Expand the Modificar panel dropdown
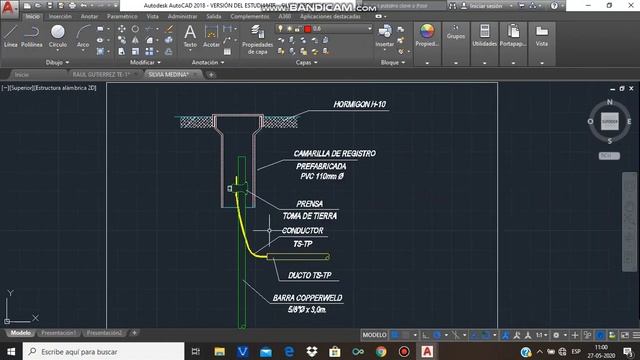 [145, 62]
